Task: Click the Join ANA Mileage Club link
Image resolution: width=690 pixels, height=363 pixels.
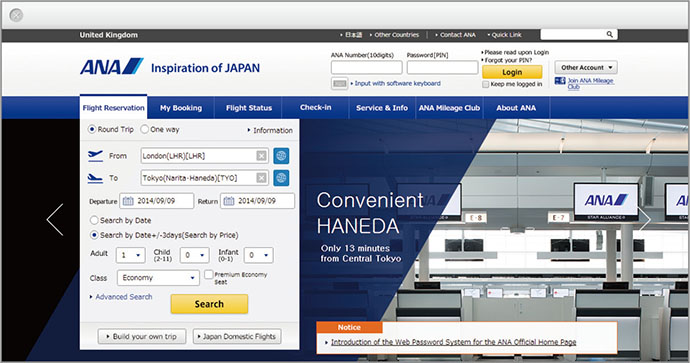Action: pyautogui.click(x=591, y=83)
